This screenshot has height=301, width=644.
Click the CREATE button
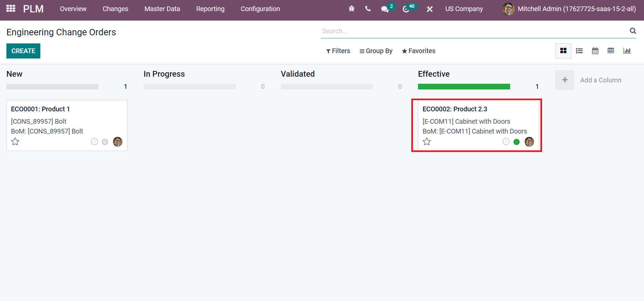click(x=23, y=51)
